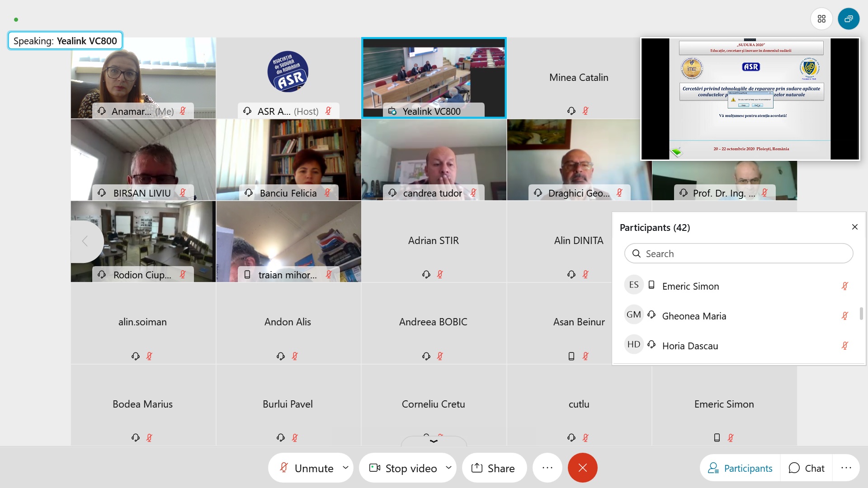Viewport: 868px width, 488px height.
Task: Collapse the toolbar chevron above controls
Action: (x=434, y=441)
